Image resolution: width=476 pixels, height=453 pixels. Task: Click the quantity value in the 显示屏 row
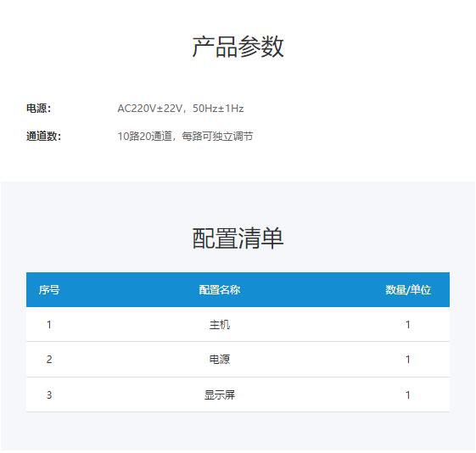408,395
